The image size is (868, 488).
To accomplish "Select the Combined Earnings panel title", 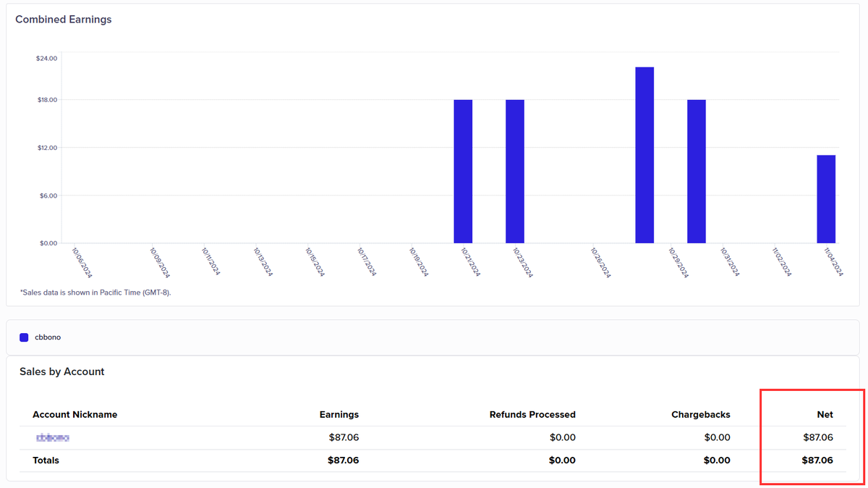I will (63, 19).
